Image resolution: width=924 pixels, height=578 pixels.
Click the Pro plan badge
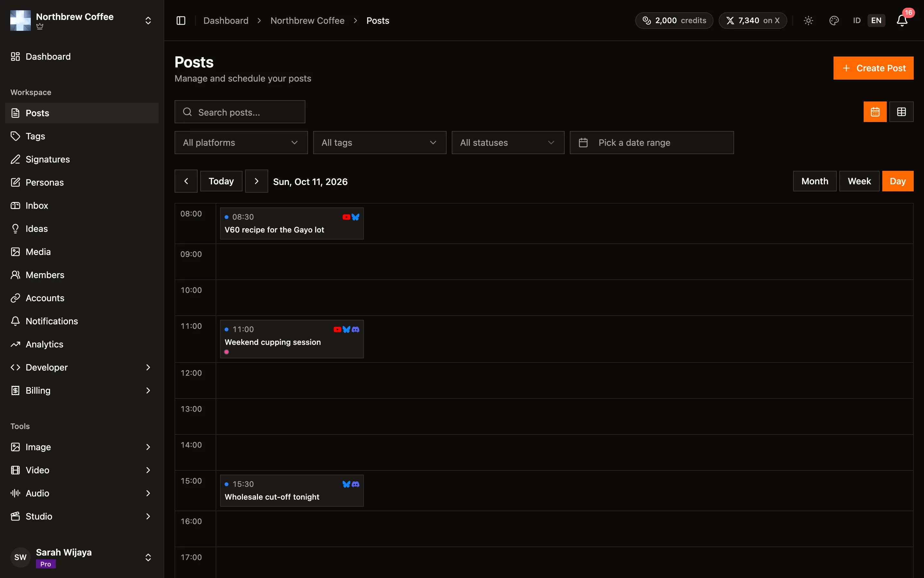[x=46, y=564]
